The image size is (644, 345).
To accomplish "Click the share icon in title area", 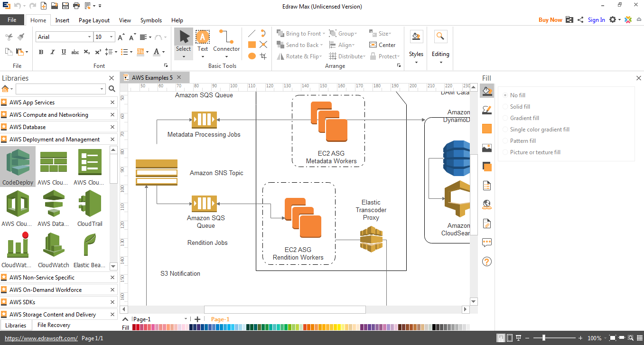I will (x=580, y=19).
